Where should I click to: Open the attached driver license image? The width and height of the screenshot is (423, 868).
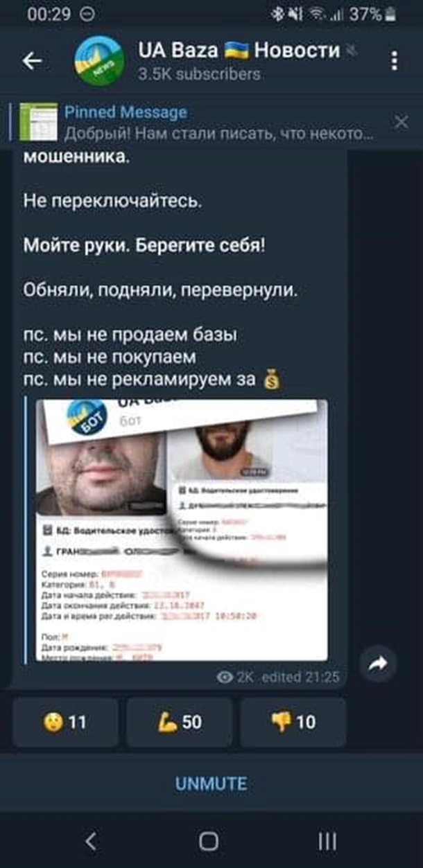click(x=181, y=530)
